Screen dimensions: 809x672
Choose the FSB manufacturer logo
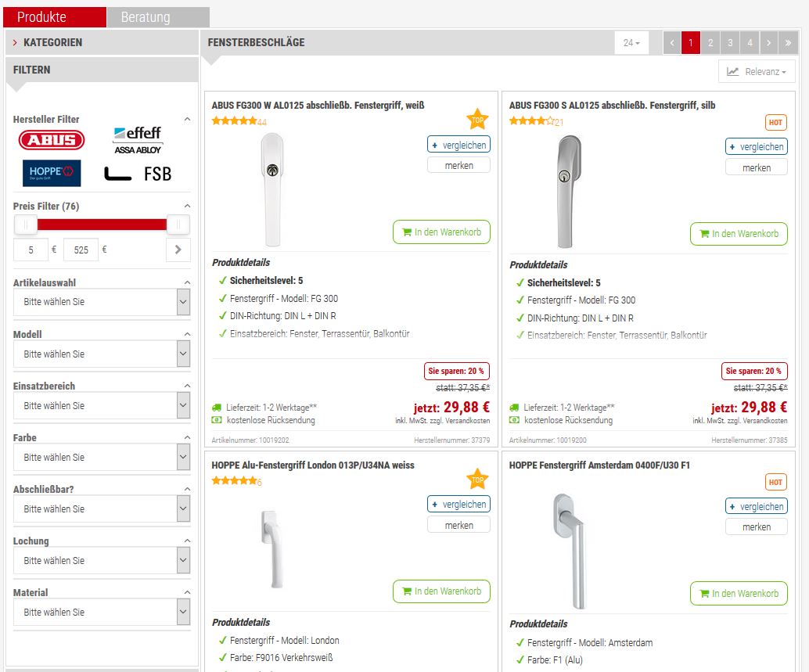click(138, 174)
